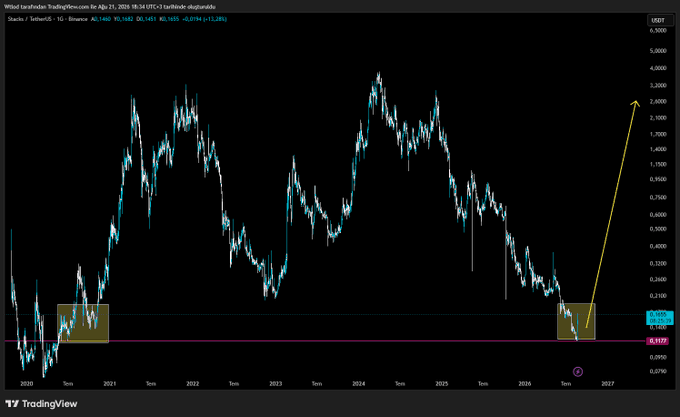Click the 1,7000 price axis label
680x417 pixels.
click(658, 134)
